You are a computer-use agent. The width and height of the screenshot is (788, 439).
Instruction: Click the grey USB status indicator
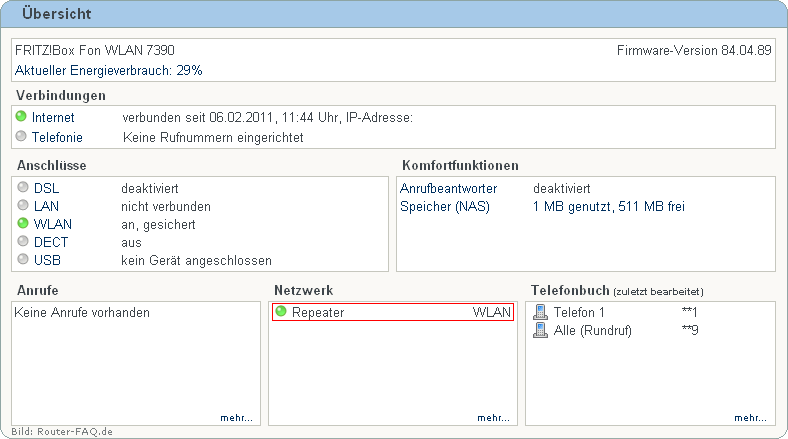(23, 259)
